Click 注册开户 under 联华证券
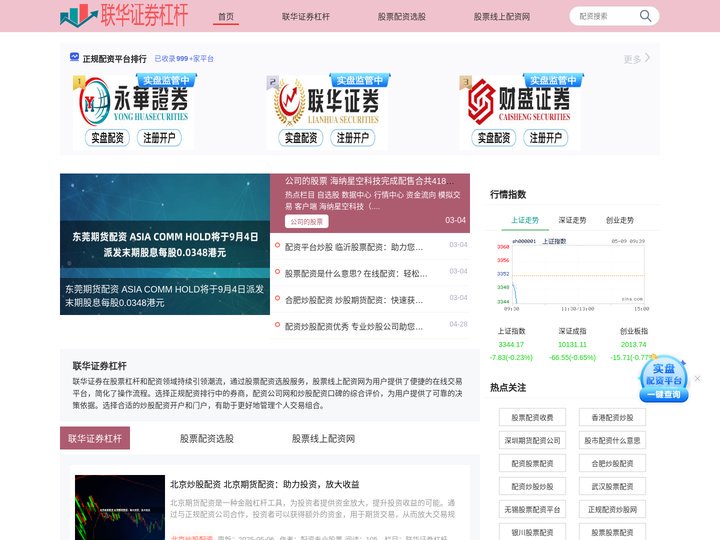This screenshot has height=540, width=720. pyautogui.click(x=353, y=138)
